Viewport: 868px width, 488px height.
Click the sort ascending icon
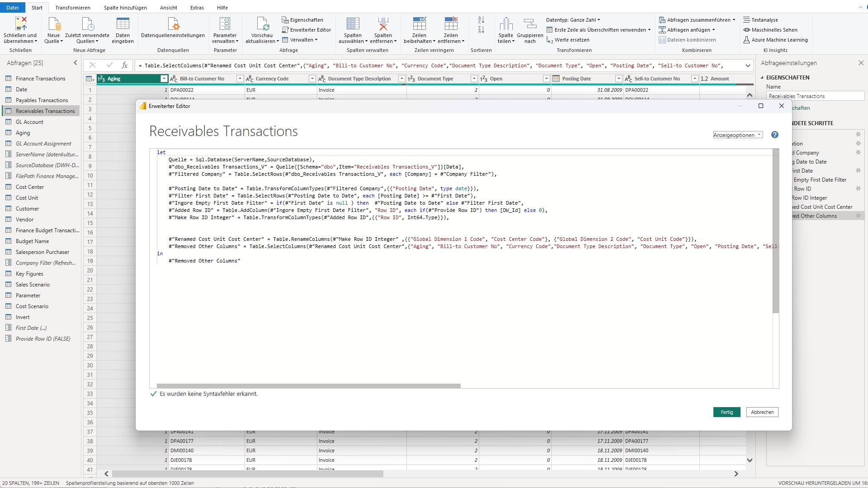tap(480, 20)
